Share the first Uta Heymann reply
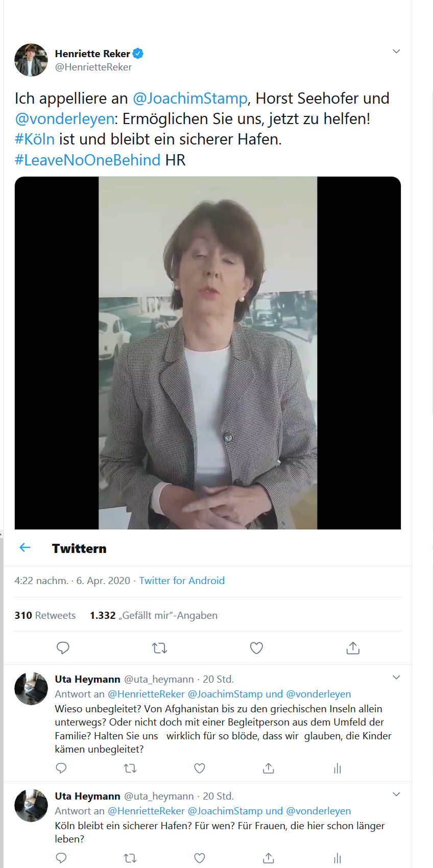This screenshot has height=868, width=433. pyautogui.click(x=269, y=768)
